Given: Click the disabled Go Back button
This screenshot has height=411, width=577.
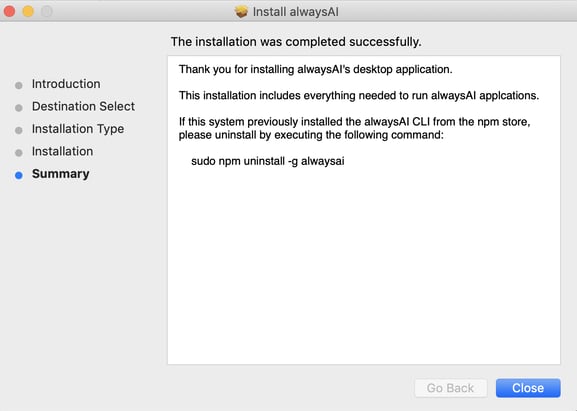Looking at the screenshot, I should [451, 388].
